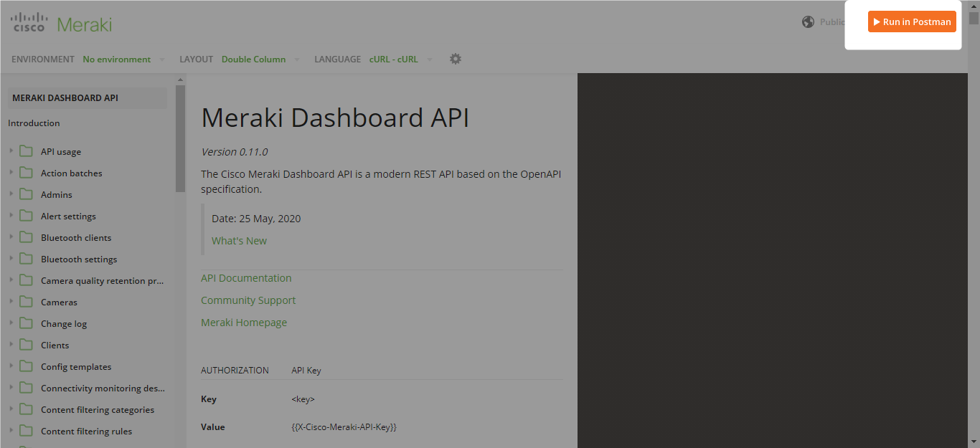
Task: Open the No environment dropdown
Action: (123, 59)
